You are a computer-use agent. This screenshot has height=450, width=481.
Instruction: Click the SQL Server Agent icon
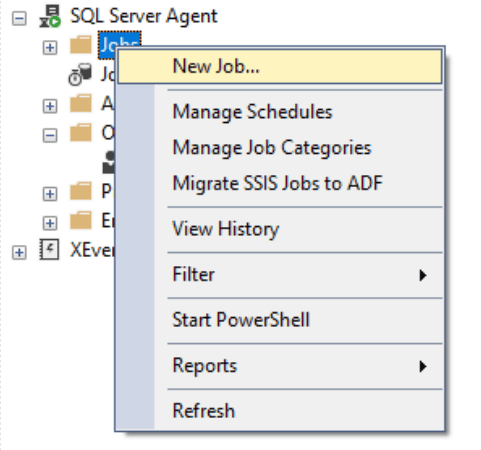coord(50,16)
